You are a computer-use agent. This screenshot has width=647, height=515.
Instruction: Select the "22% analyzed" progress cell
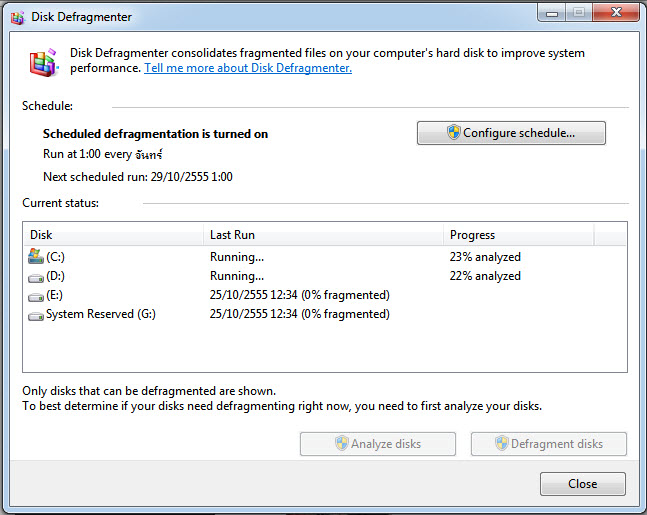tap(485, 276)
